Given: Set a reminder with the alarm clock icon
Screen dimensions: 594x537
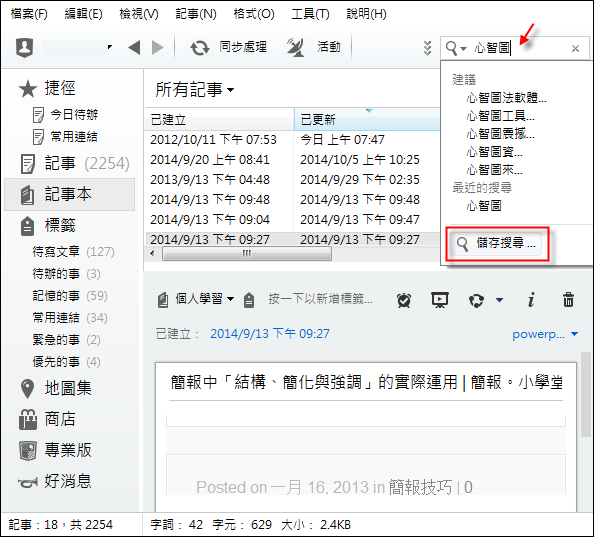Looking at the screenshot, I should [x=404, y=300].
